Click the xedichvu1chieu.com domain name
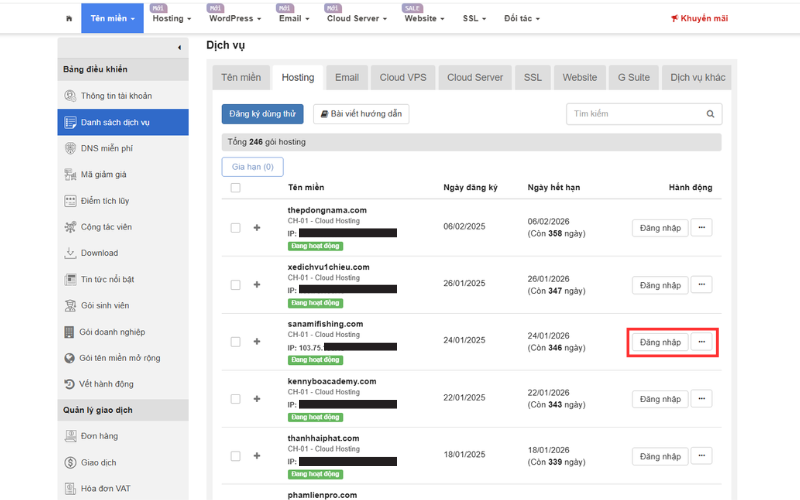The width and height of the screenshot is (800, 500). pyautogui.click(x=329, y=267)
